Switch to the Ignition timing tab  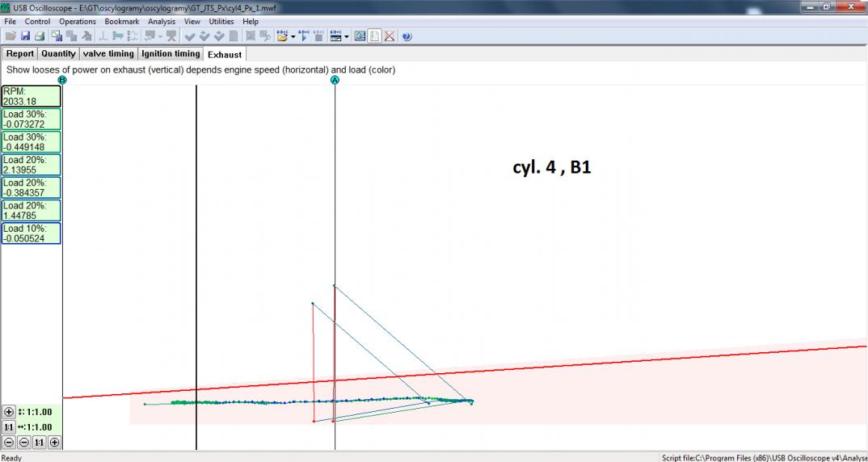click(171, 54)
